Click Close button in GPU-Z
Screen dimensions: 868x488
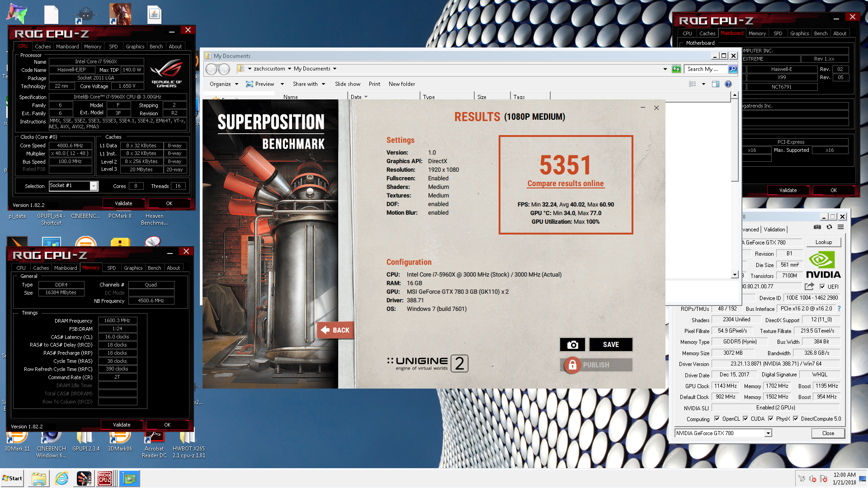pyautogui.click(x=828, y=433)
